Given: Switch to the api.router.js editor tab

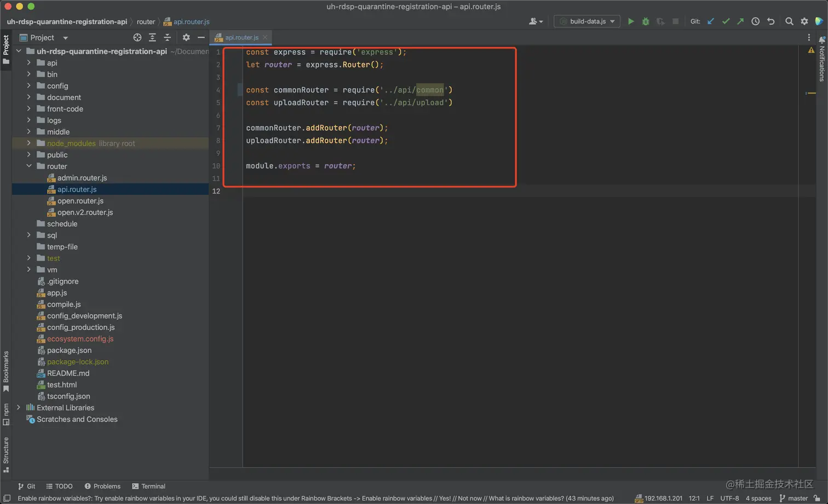Looking at the screenshot, I should point(242,37).
